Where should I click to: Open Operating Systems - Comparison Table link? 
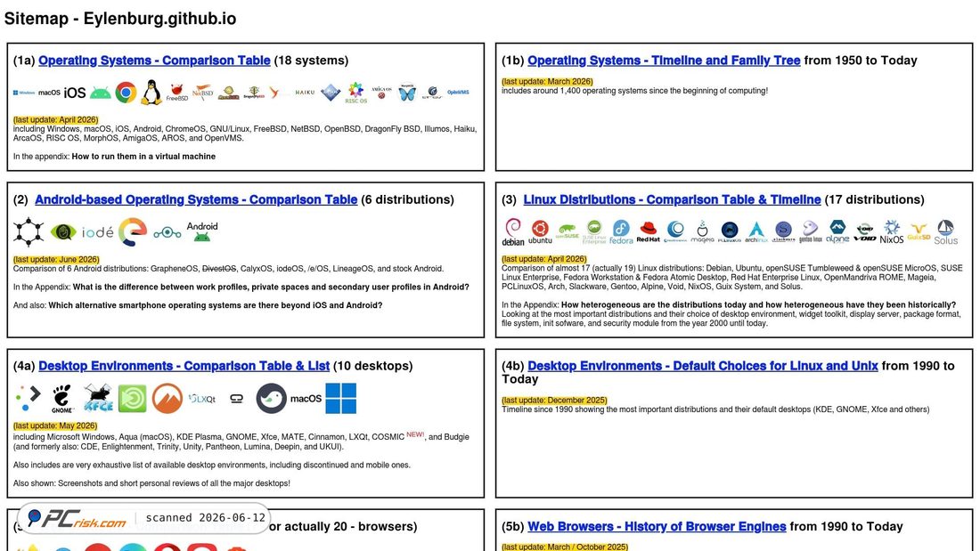pos(154,61)
